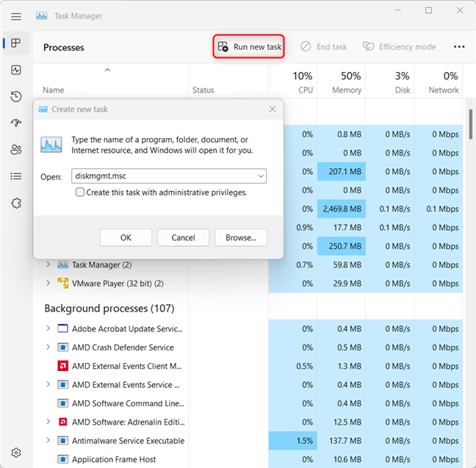The height and width of the screenshot is (468, 476).
Task: Open the dropdown arrow of the Open field
Action: tap(261, 176)
